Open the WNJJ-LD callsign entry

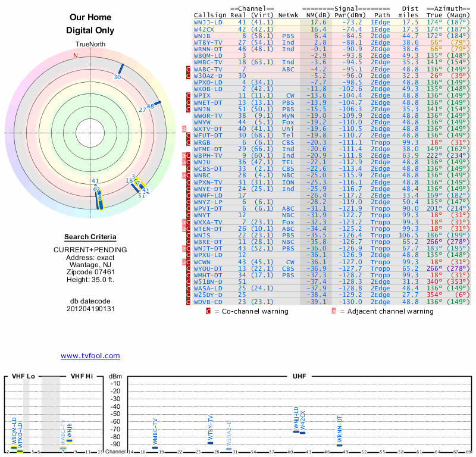[208, 22]
